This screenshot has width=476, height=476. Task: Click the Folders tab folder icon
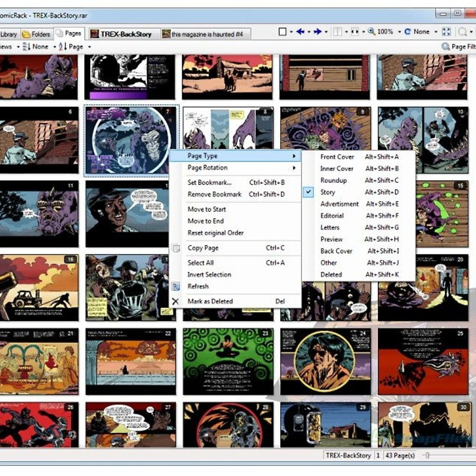tap(26, 35)
